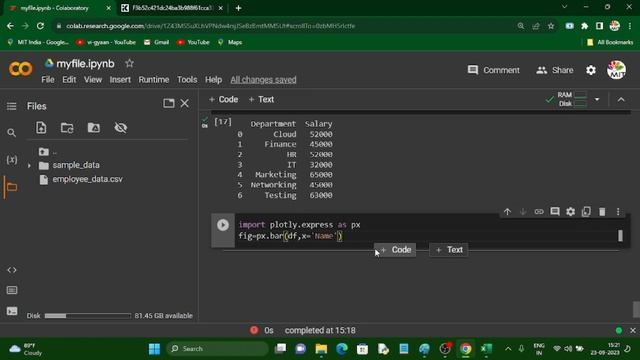Screen dimensions: 640x360
Task: Open the MIT account avatar
Action: click(616, 70)
